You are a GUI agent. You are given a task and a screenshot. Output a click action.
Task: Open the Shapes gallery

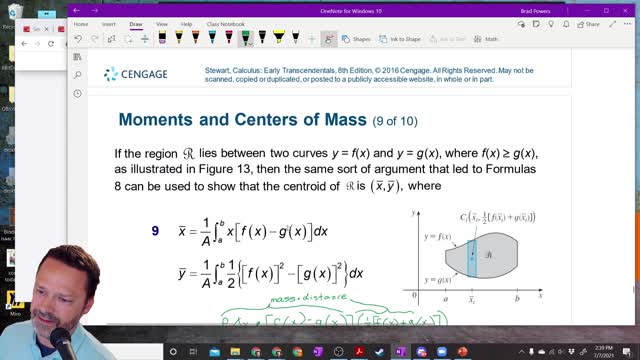[356, 39]
